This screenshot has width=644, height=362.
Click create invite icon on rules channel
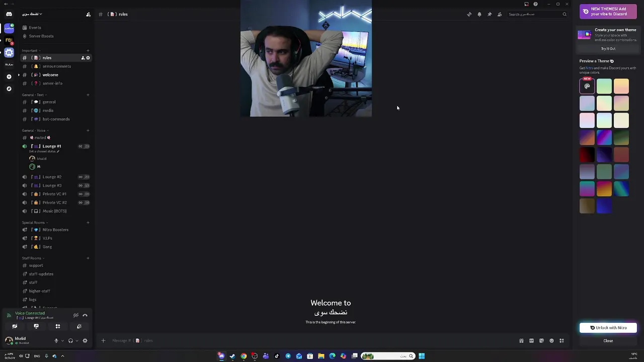click(x=83, y=58)
